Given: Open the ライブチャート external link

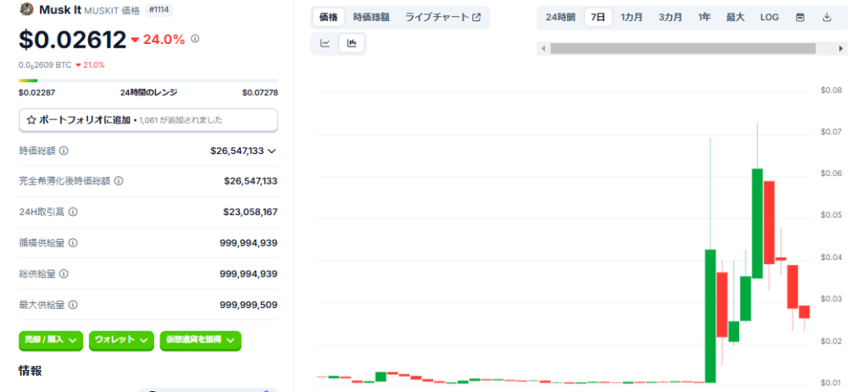Looking at the screenshot, I should click(442, 17).
